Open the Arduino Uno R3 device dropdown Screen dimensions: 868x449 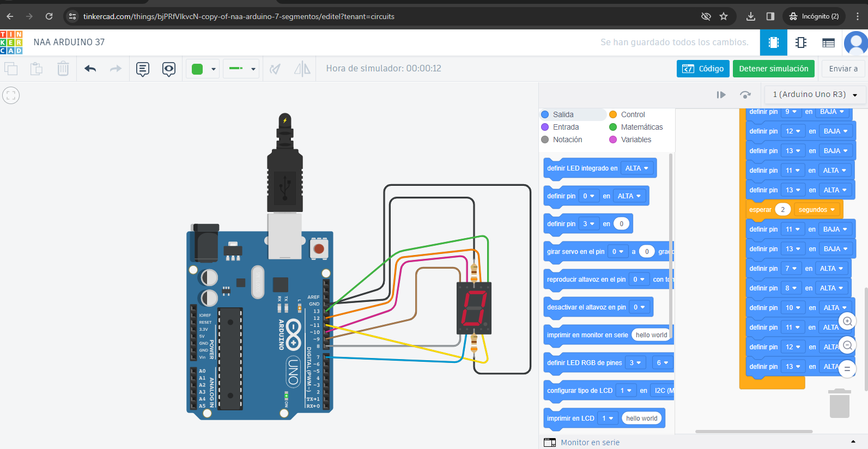(815, 95)
